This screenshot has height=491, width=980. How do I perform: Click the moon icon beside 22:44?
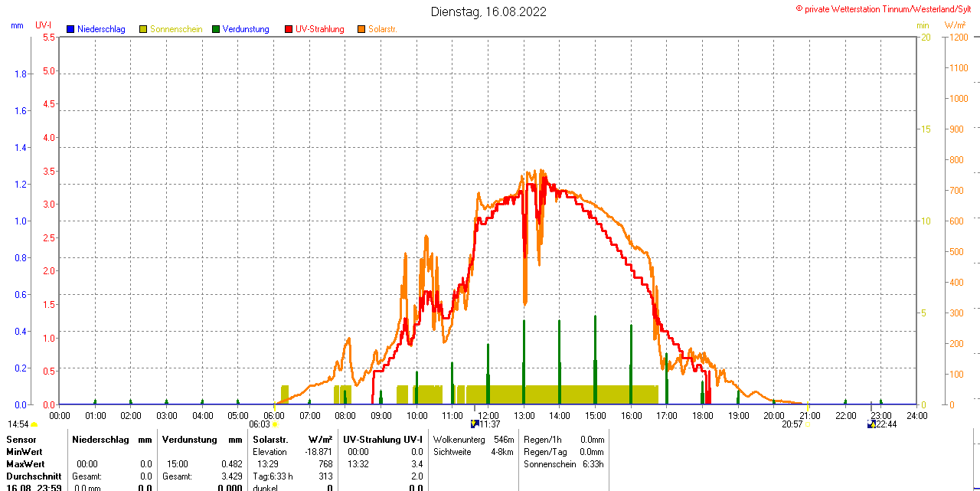point(871,424)
